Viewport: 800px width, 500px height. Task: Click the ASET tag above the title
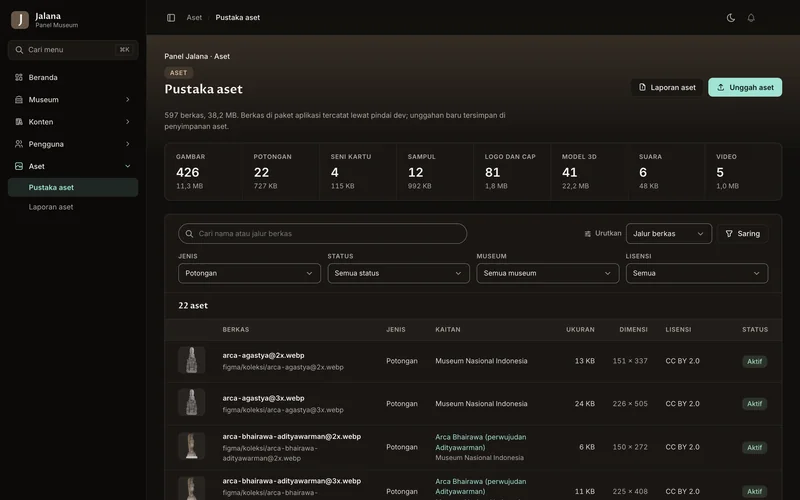click(179, 73)
